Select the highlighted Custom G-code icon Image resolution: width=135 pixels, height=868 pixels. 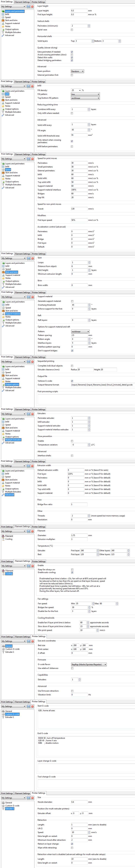[3, 714]
